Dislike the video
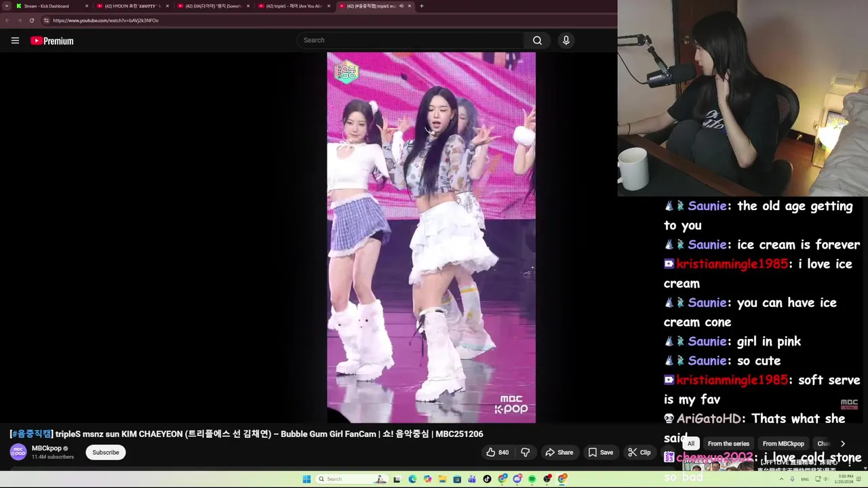This screenshot has height=488, width=868. point(526,452)
